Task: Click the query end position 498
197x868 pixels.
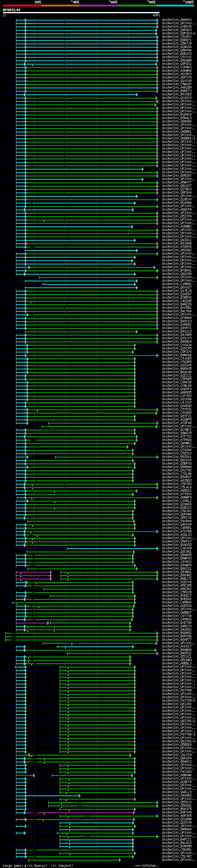Action: point(155,15)
